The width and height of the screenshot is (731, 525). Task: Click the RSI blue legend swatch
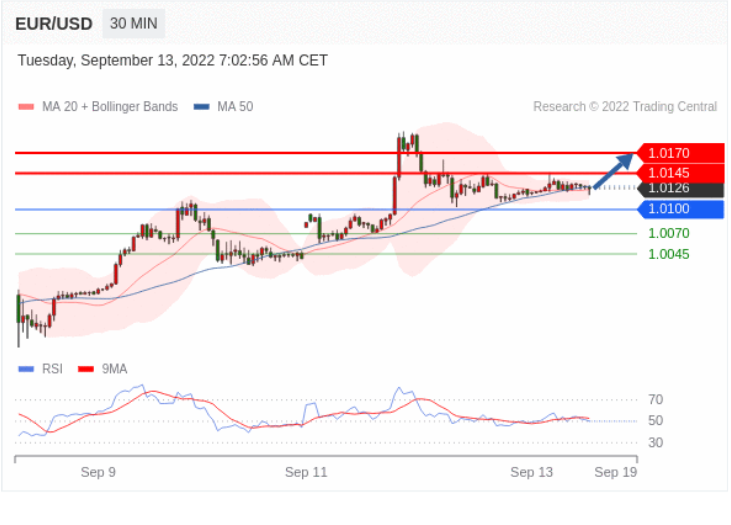tap(26, 369)
